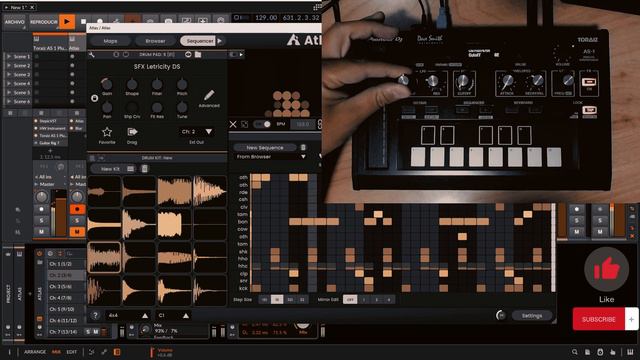
Task: Expand the sequencer with the fullscreen icon
Action: coord(244,124)
